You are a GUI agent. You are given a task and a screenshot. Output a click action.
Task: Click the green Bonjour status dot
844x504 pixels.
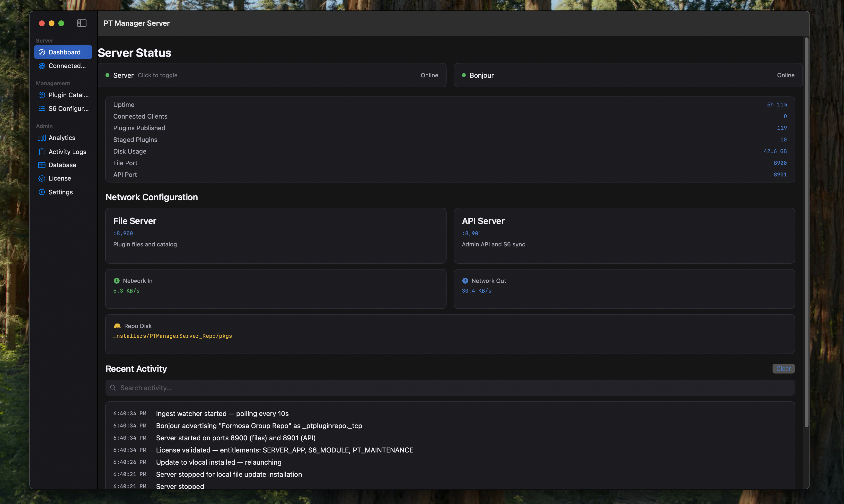point(464,75)
